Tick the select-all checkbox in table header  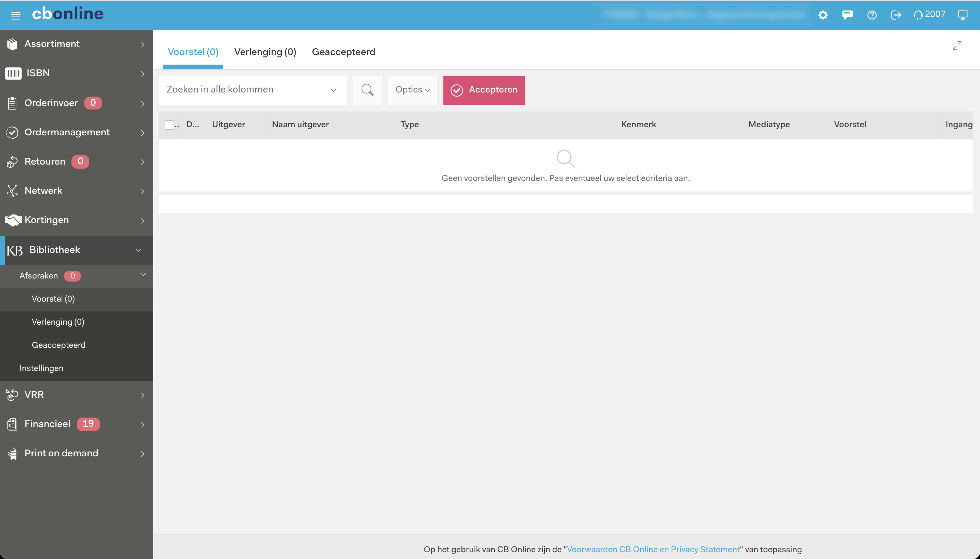pyautogui.click(x=169, y=125)
